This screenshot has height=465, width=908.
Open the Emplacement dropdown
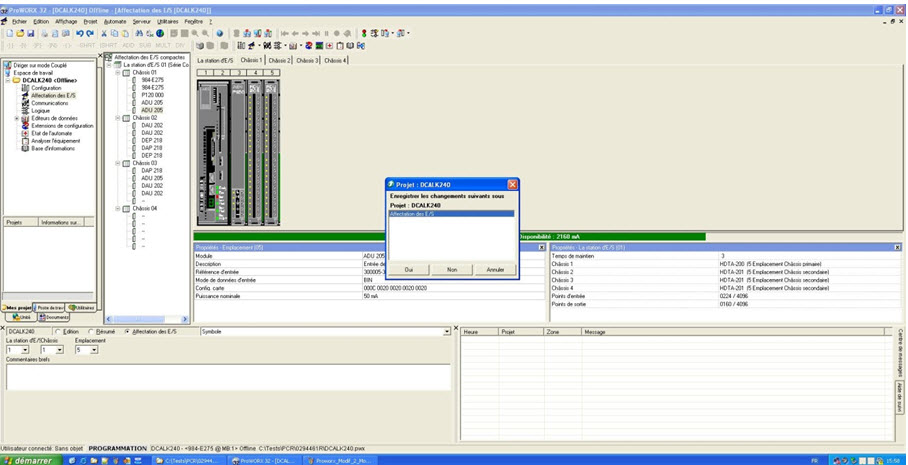[x=94, y=350]
